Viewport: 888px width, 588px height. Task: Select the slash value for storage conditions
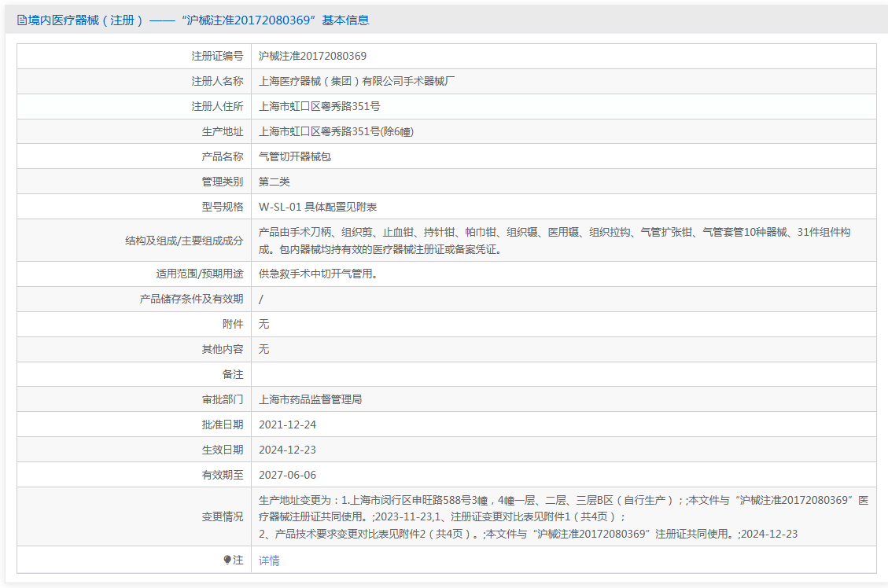tap(261, 300)
